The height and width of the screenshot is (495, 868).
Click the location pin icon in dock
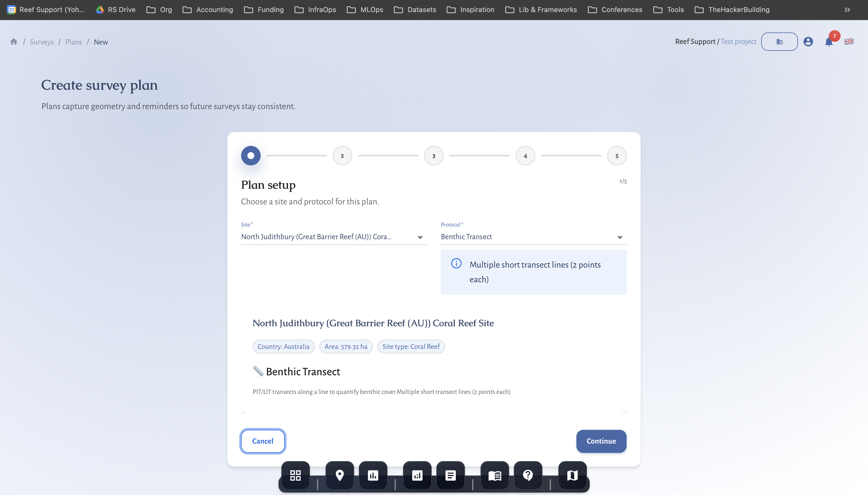pos(340,475)
